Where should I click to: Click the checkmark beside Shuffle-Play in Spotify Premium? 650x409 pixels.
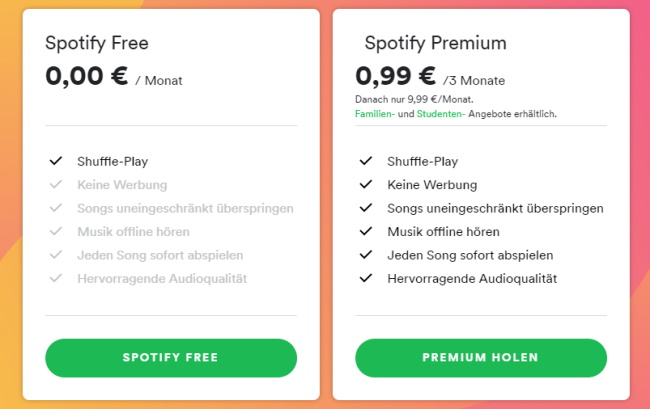pyautogui.click(x=366, y=161)
